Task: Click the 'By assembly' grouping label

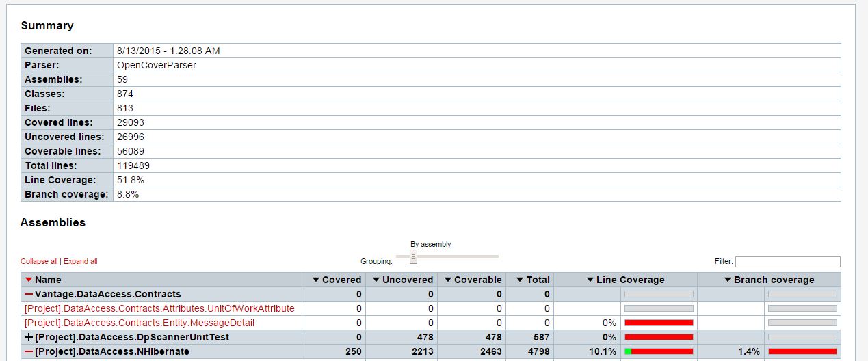Action: (431, 244)
